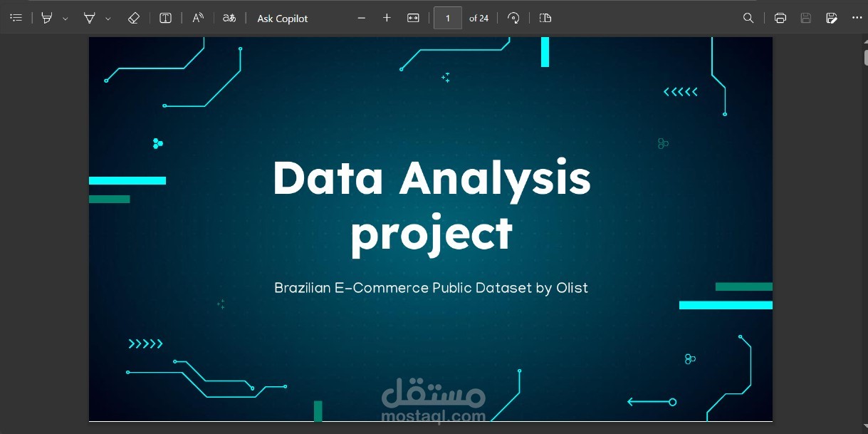Viewport: 868px width, 434px height.
Task: Open the More options ellipsis menu
Action: click(857, 18)
